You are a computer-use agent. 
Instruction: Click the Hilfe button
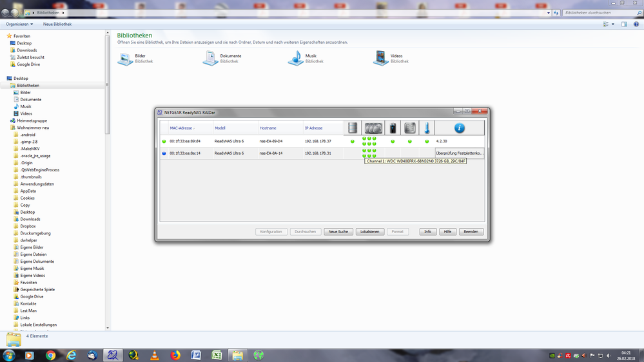(447, 232)
